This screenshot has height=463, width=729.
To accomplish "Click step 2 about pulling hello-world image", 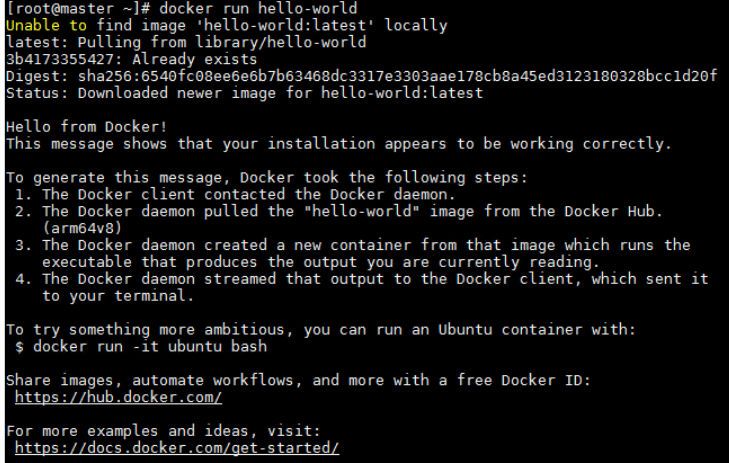I will (338, 219).
